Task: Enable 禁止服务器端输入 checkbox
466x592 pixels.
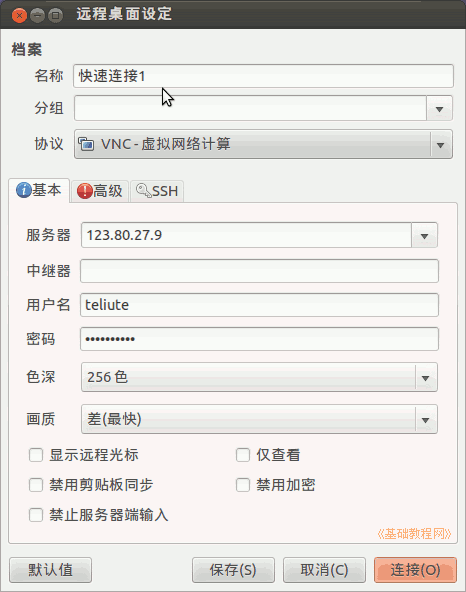Action: click(x=36, y=515)
